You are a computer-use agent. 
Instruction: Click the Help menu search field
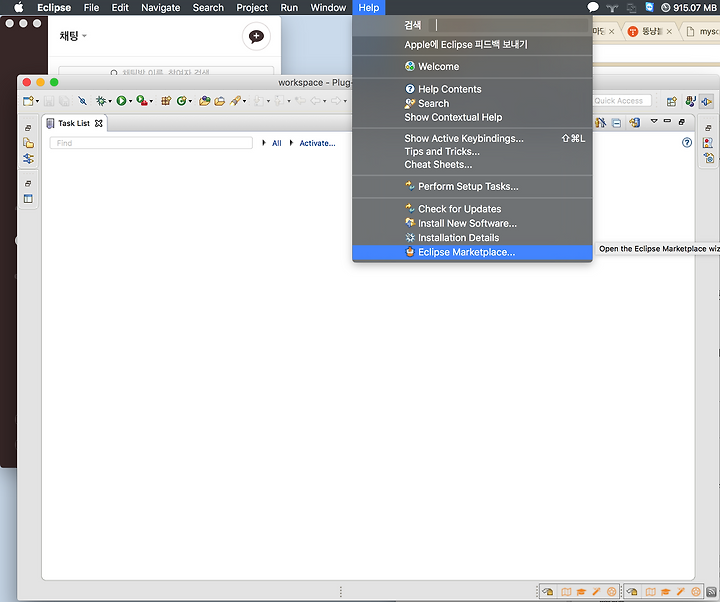pos(508,25)
